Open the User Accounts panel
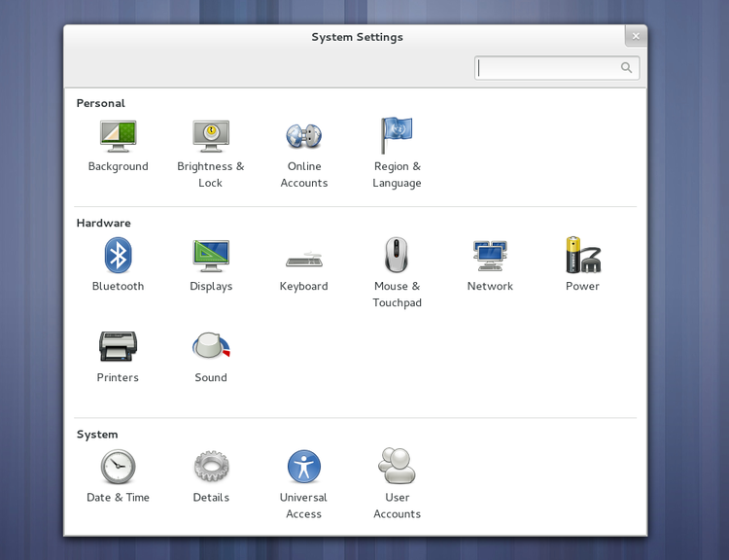The image size is (729, 560). pyautogui.click(x=397, y=468)
